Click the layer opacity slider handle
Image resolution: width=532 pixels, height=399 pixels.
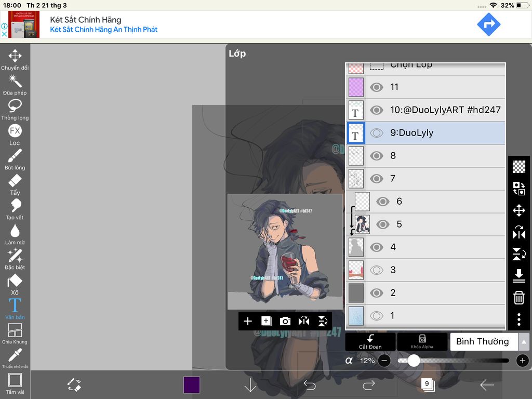(414, 361)
